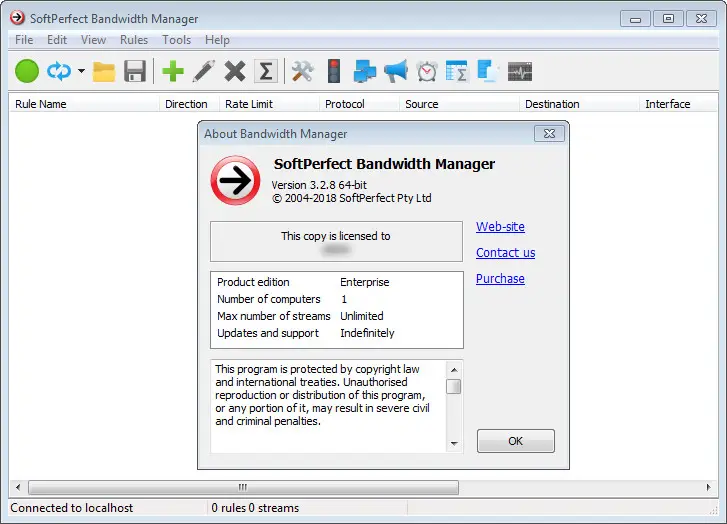Screen dimensions: 727x524
Task: Click the blue megaphone toolbar icon
Action: click(x=395, y=71)
